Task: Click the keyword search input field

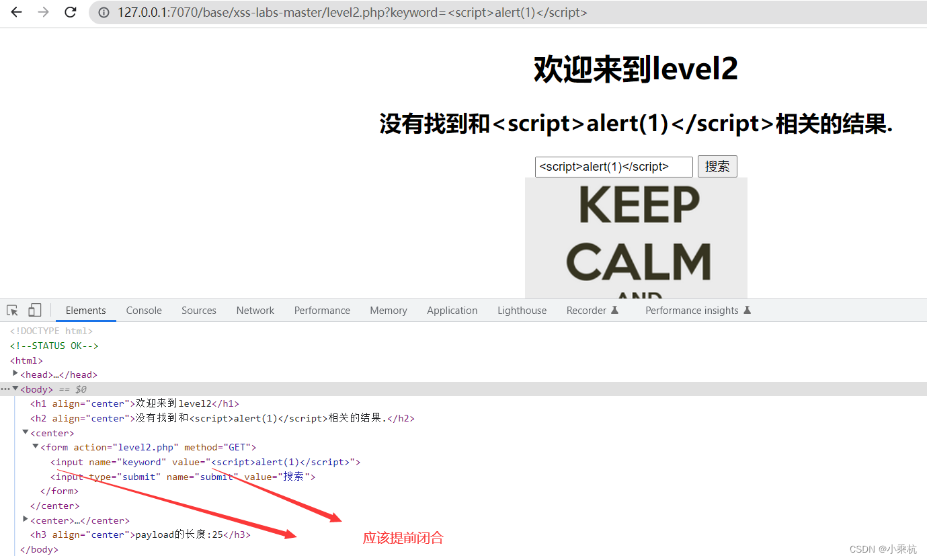Action: [614, 167]
